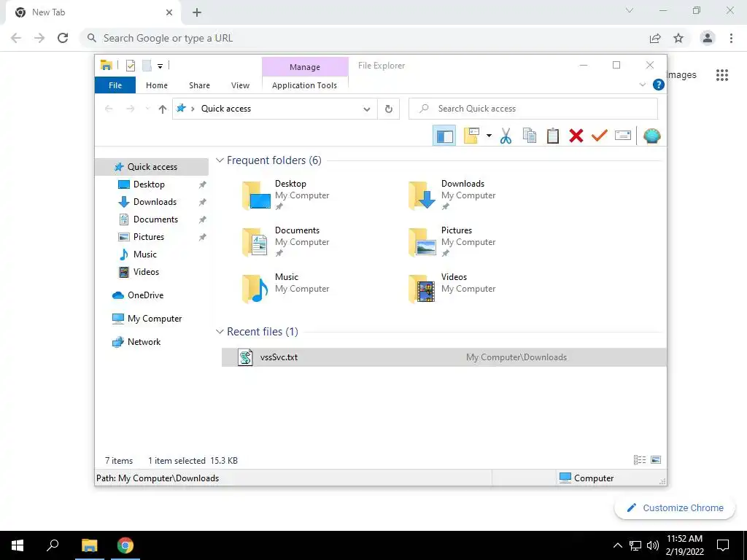This screenshot has width=747, height=560.
Task: Select Downloads in the navigation pane
Action: pos(155,202)
